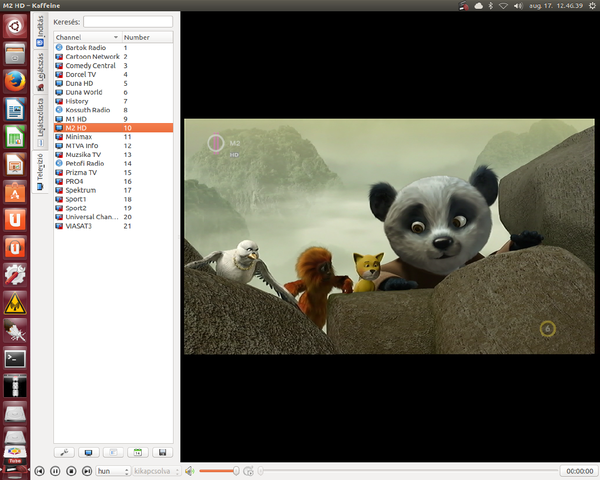Pause the playback

coord(55,471)
